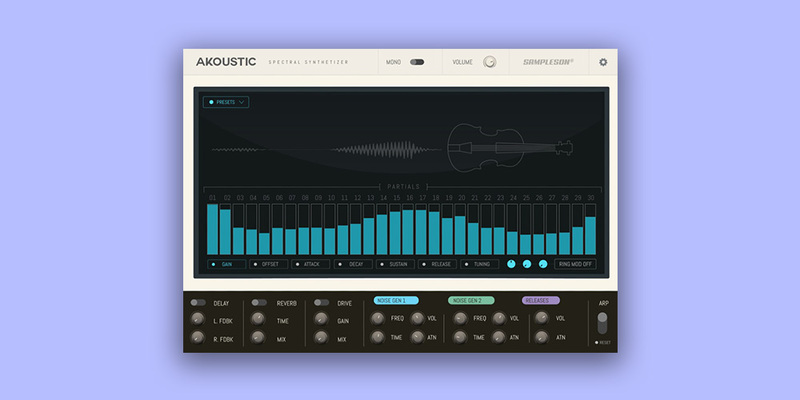Screen dimensions: 800x400
Task: Adjust the VOLUME knob
Action: point(489,62)
